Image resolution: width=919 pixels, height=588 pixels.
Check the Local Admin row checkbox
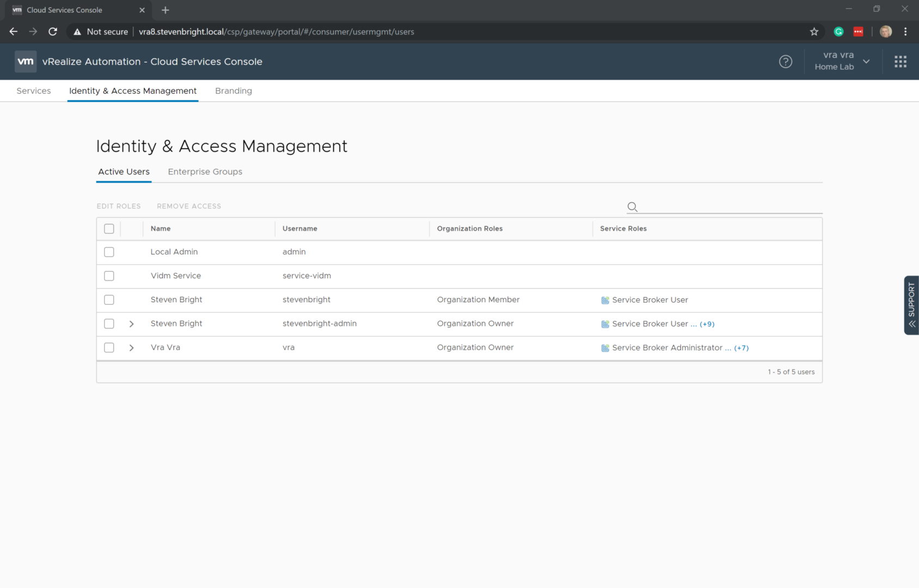[109, 252]
